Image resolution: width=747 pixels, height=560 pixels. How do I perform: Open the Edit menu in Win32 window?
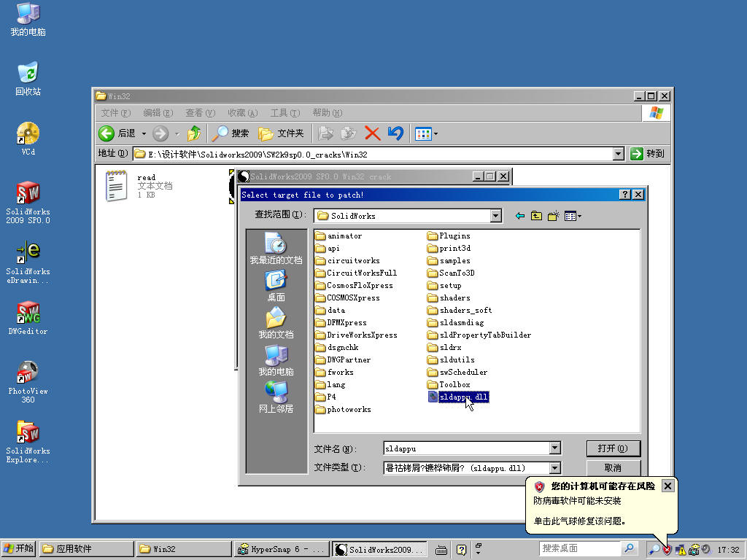coord(158,113)
